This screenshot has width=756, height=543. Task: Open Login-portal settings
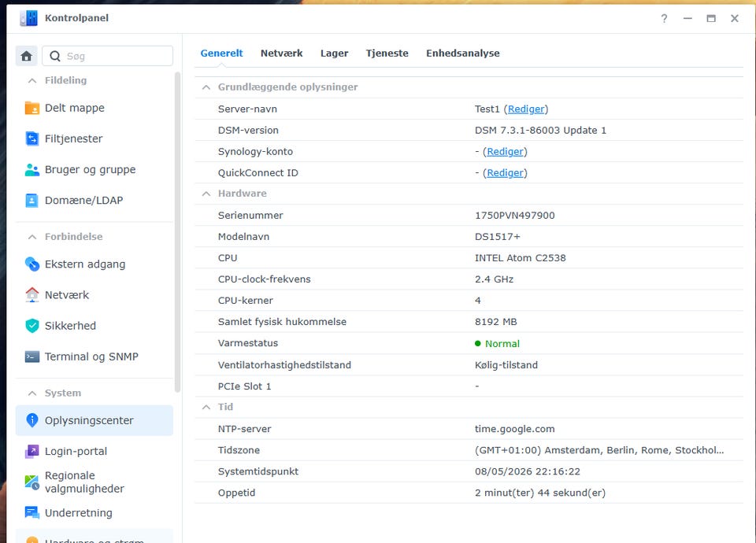coord(94,452)
